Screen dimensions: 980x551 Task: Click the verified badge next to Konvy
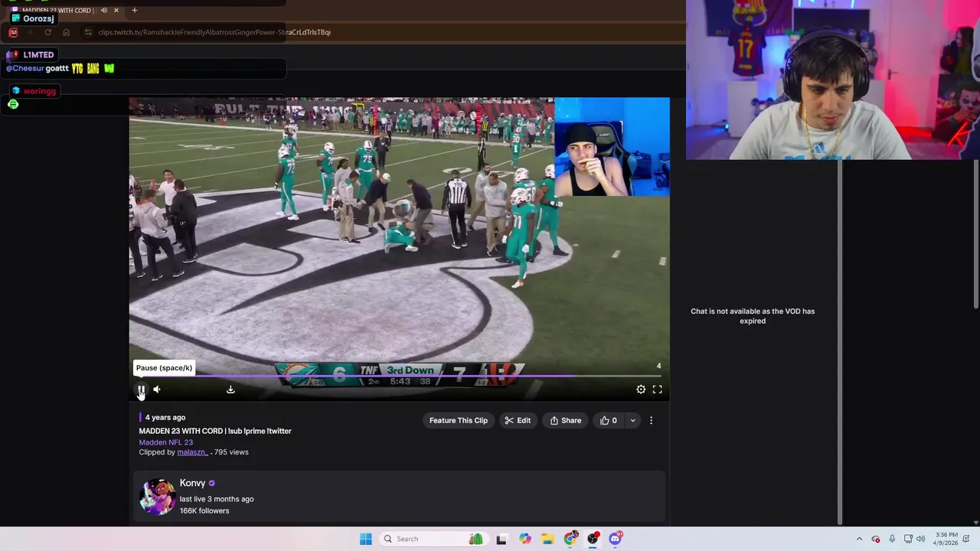211,483
